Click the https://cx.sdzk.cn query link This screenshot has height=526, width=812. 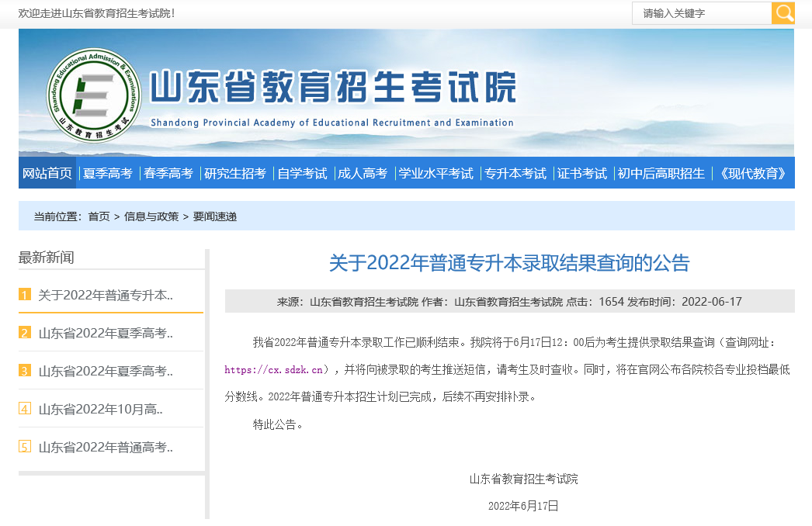(x=273, y=370)
